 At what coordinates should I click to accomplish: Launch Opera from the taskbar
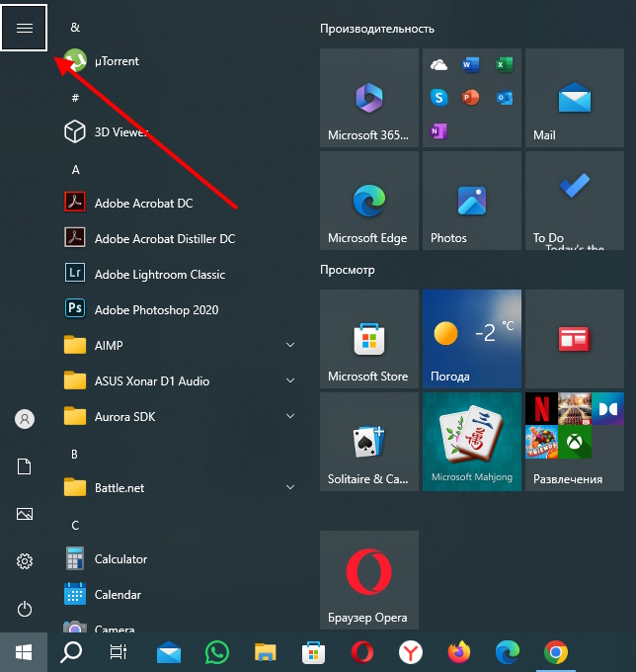point(361,652)
